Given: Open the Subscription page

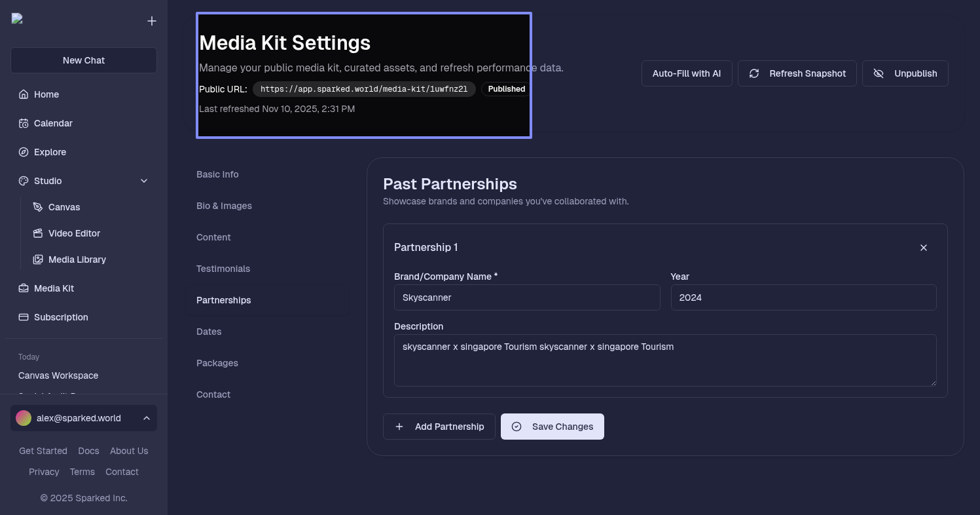Looking at the screenshot, I should pos(61,317).
